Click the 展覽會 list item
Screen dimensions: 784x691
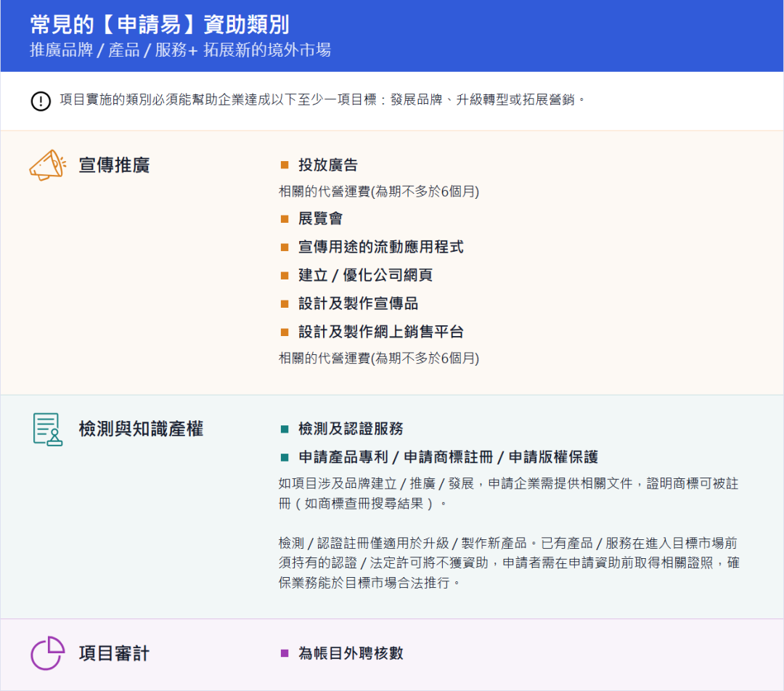click(x=321, y=218)
